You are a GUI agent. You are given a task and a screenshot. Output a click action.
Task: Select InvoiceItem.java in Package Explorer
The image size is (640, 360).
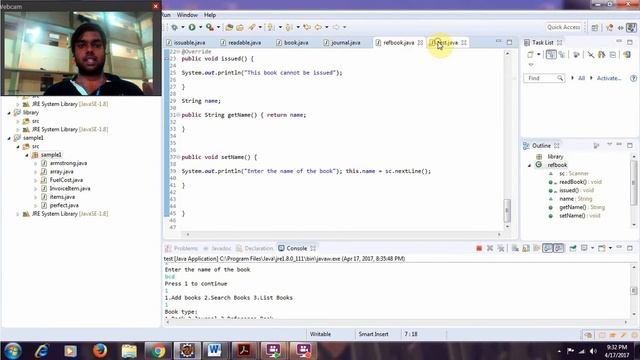pyautogui.click(x=70, y=189)
